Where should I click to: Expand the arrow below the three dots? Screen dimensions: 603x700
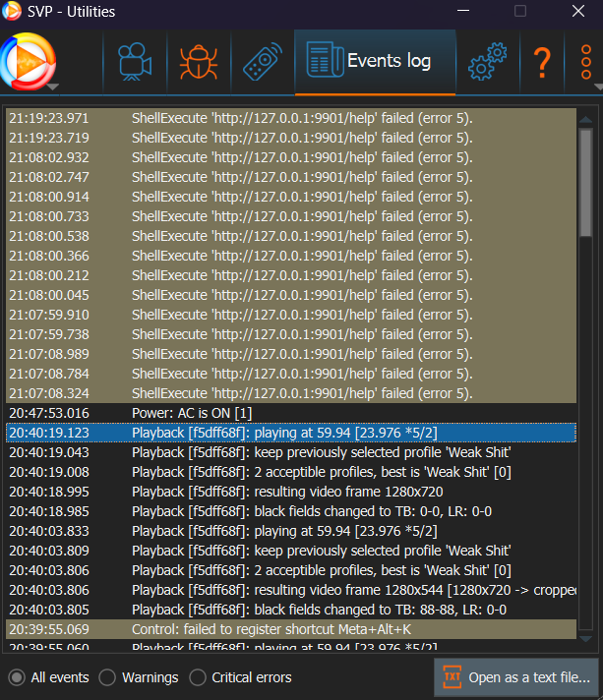(x=597, y=87)
